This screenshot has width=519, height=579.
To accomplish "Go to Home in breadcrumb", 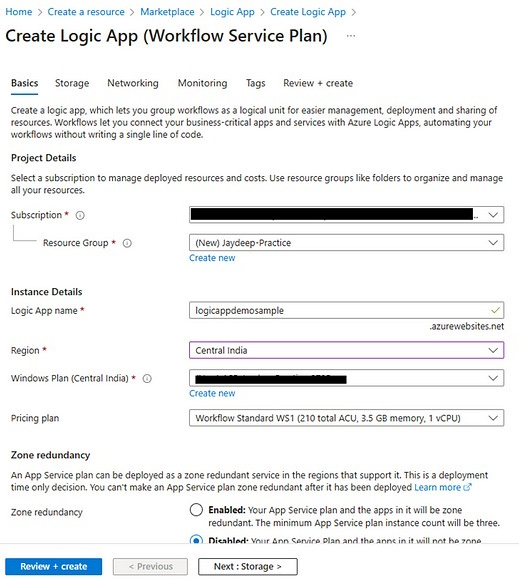I will pyautogui.click(x=18, y=12).
